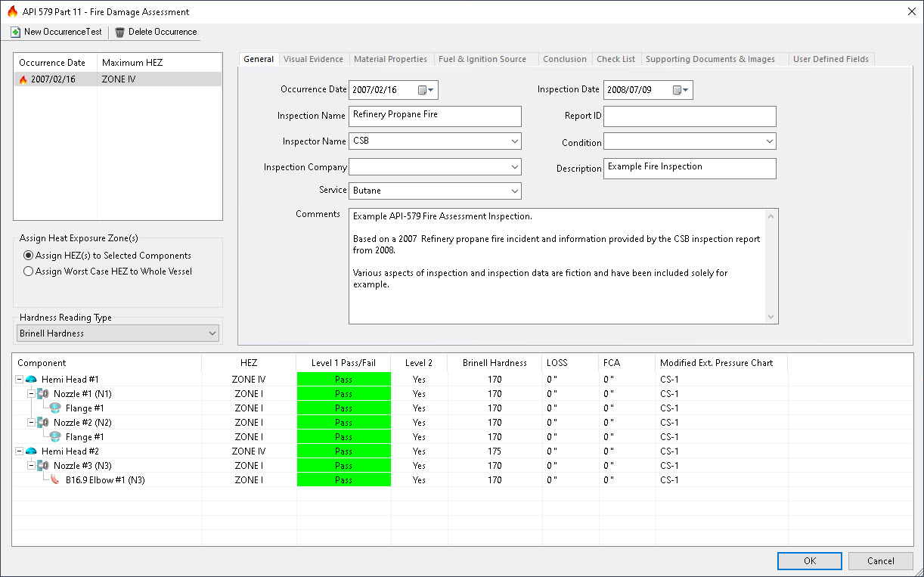Click the FCA column header
This screenshot has width=924, height=577.
[627, 363]
